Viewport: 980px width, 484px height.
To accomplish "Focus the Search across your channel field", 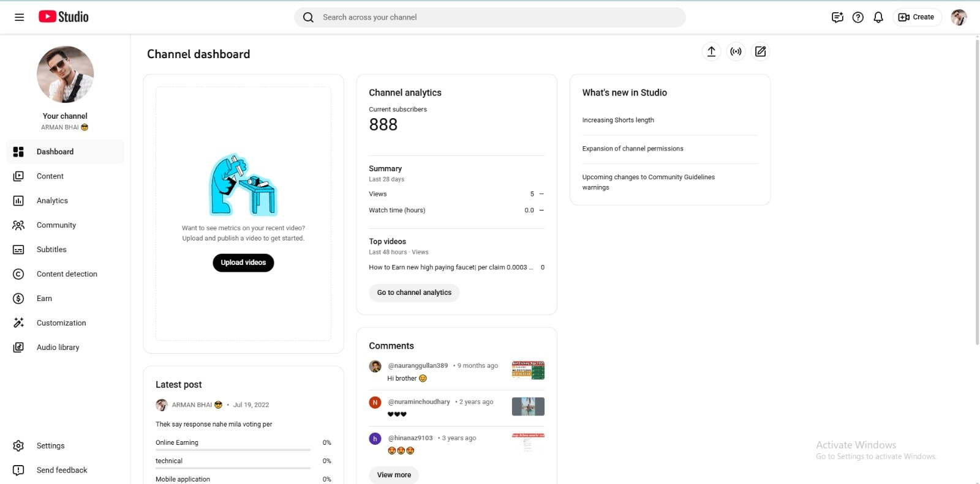I will 490,17.
